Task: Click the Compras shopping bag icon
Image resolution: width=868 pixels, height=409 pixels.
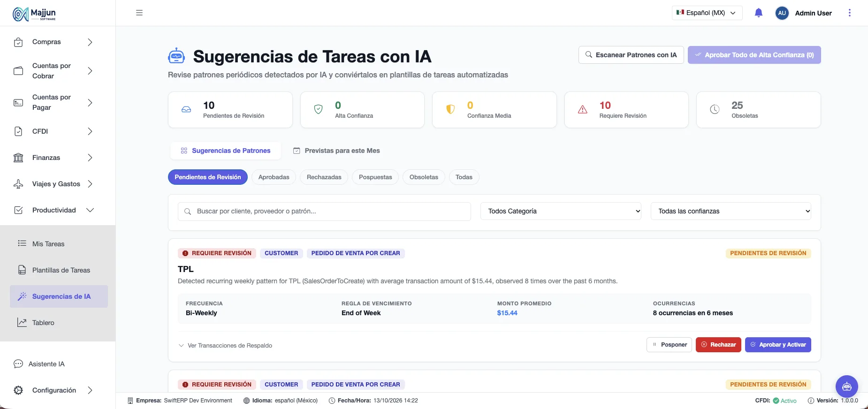Action: coord(18,42)
